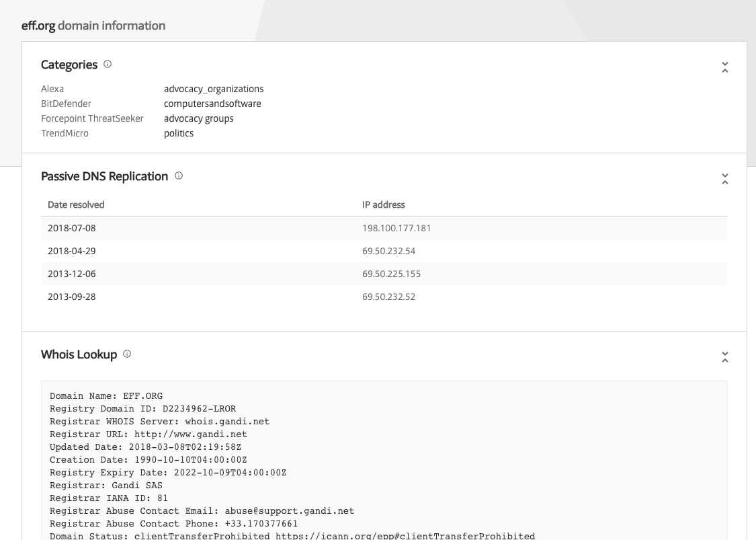Collapse the Passive DNS Replication section
Viewport: 756px width, 540px height.
tap(724, 179)
